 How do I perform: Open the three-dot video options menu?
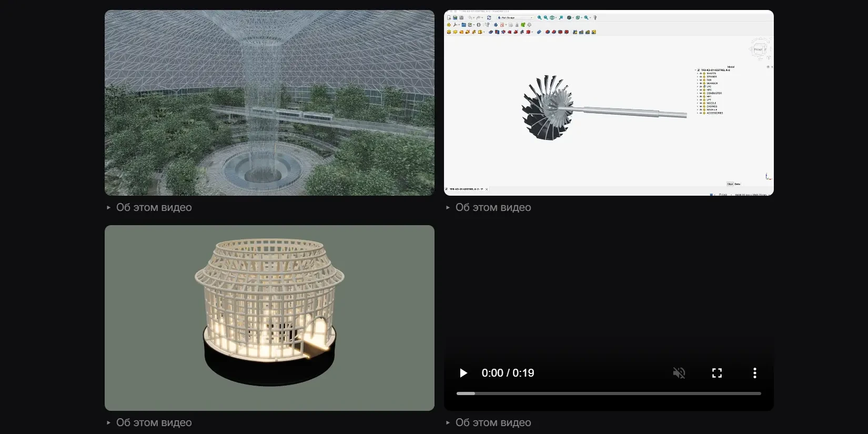tap(755, 373)
